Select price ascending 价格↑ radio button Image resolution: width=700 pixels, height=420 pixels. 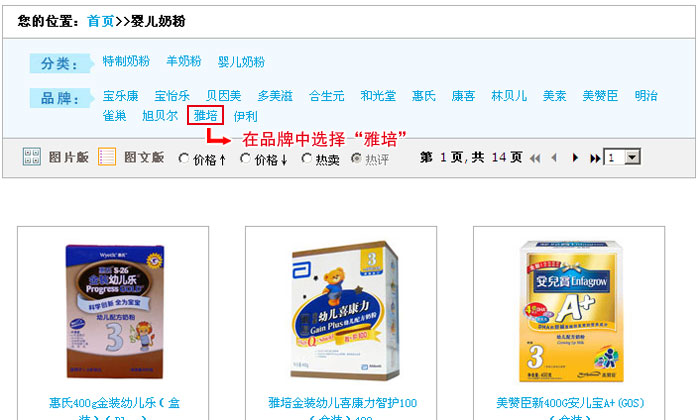[183, 158]
